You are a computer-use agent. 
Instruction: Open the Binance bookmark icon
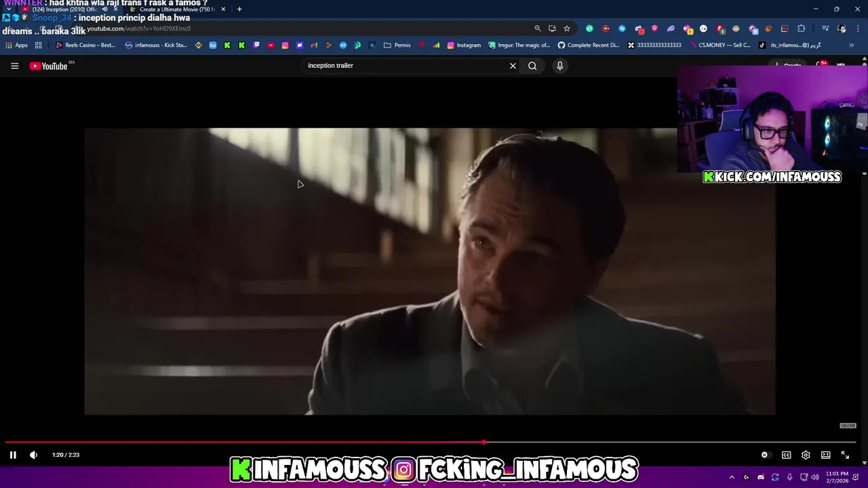198,45
